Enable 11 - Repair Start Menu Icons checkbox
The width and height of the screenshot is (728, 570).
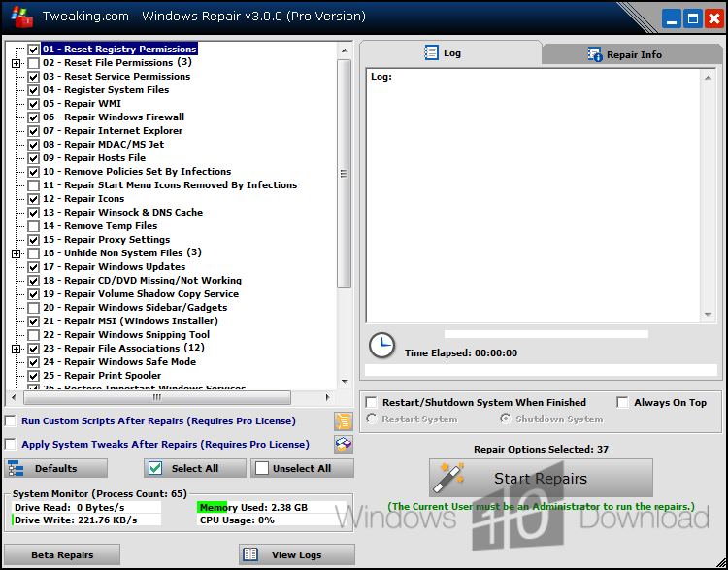[33, 185]
